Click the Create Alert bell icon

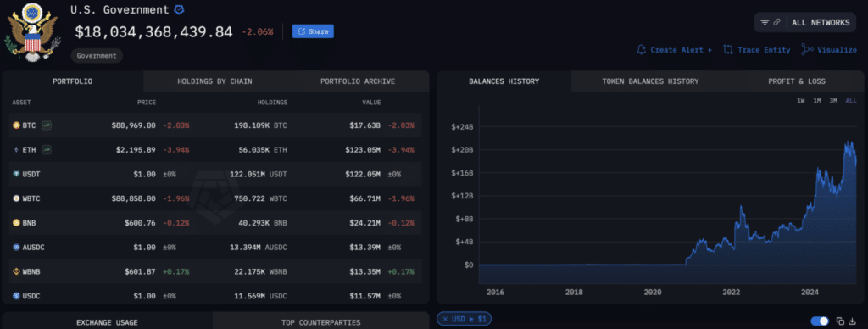(x=641, y=50)
